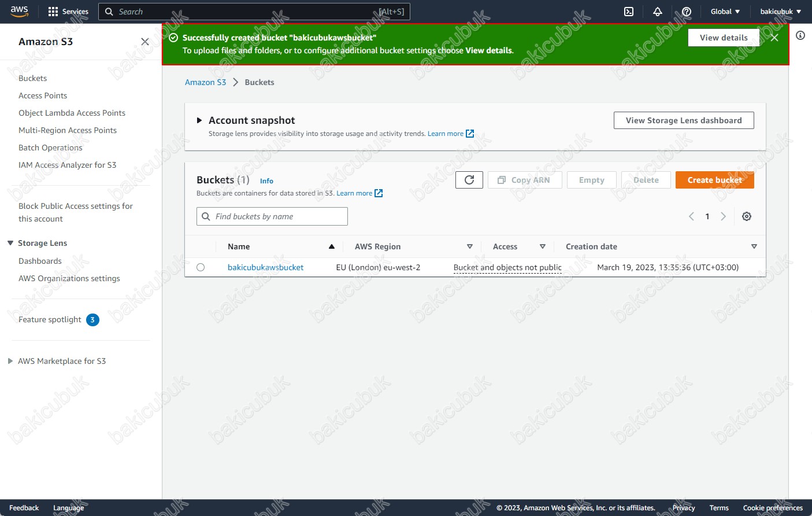
Task: Open the Services grid menu
Action: click(x=68, y=12)
